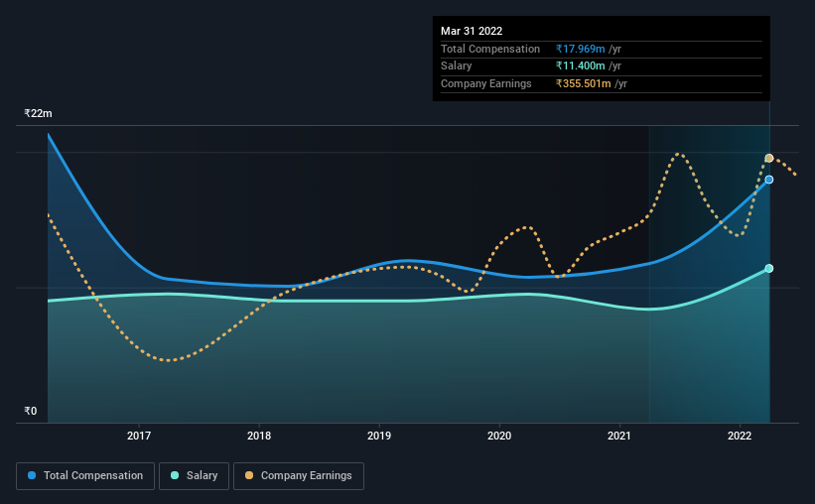
Task: Click the Company Earnings label in tooltip
Action: click(x=486, y=83)
